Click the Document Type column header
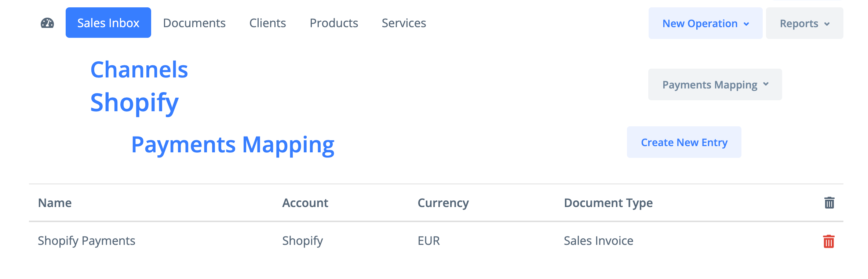 [608, 203]
